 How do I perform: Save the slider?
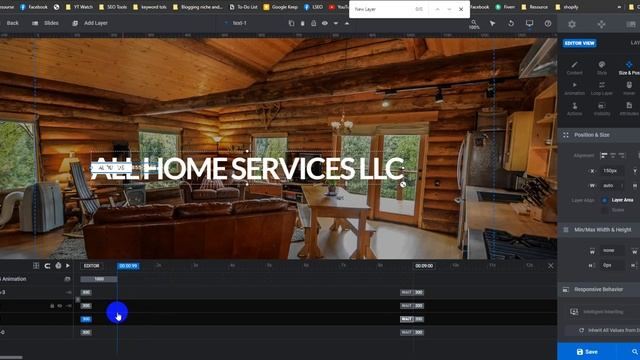tap(587, 351)
